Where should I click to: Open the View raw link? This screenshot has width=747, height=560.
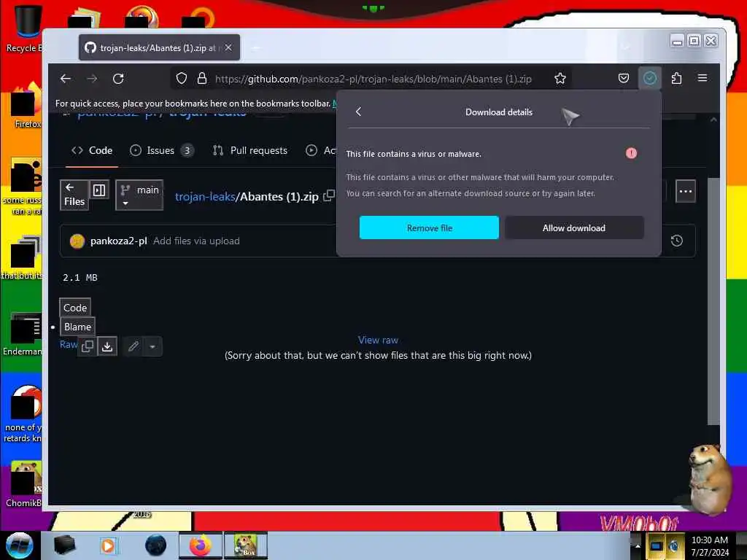click(378, 340)
